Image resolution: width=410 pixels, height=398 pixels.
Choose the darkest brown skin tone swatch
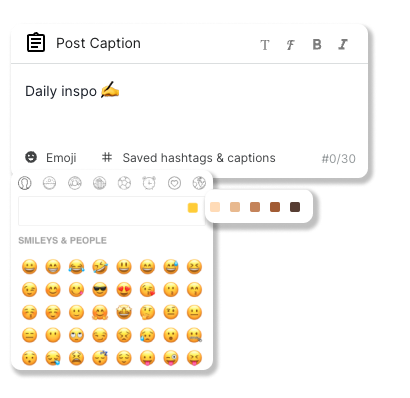tap(295, 207)
